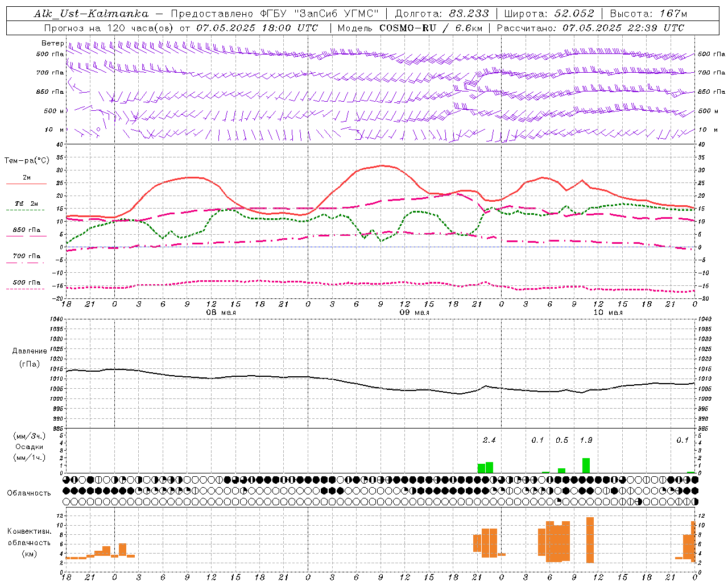Click 850 гПа entry in temperature legend
728x582 pixels.
(27, 230)
